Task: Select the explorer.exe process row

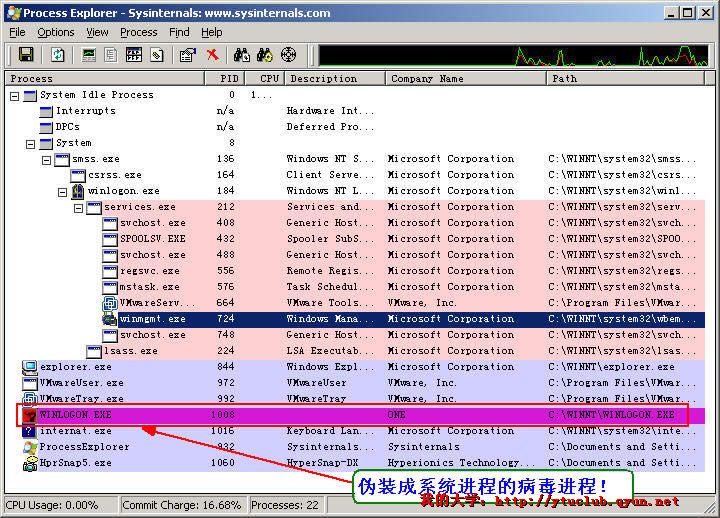Action: (x=75, y=367)
